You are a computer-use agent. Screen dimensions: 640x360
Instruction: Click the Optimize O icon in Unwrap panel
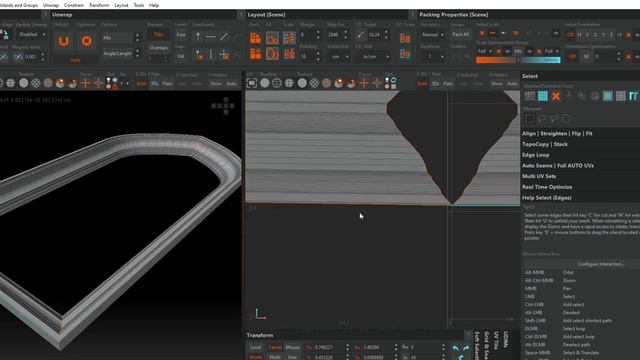pyautogui.click(x=87, y=41)
